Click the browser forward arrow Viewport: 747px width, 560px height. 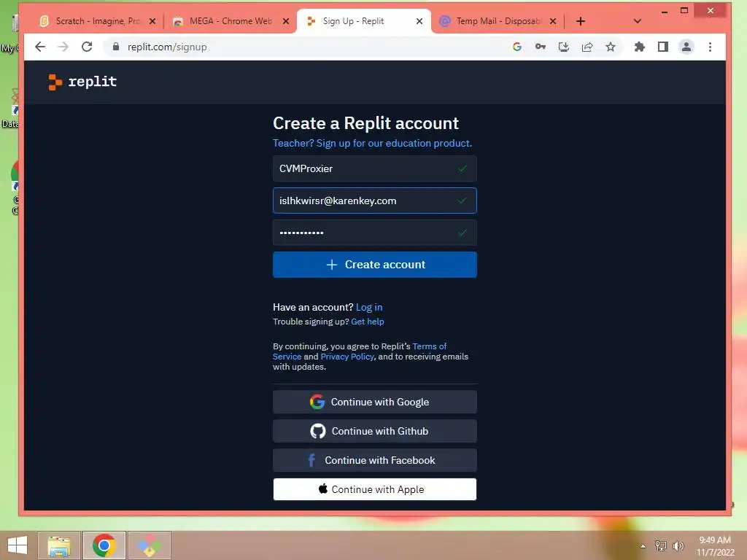63,47
